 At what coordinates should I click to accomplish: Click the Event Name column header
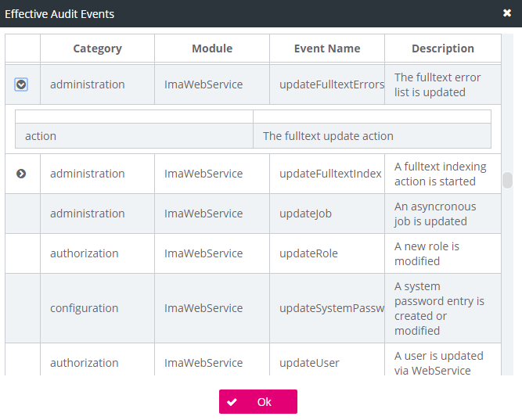327,48
